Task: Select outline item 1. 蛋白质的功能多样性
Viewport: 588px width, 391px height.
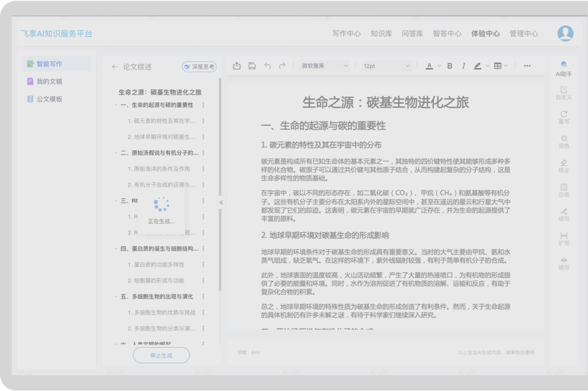Action: point(156,264)
